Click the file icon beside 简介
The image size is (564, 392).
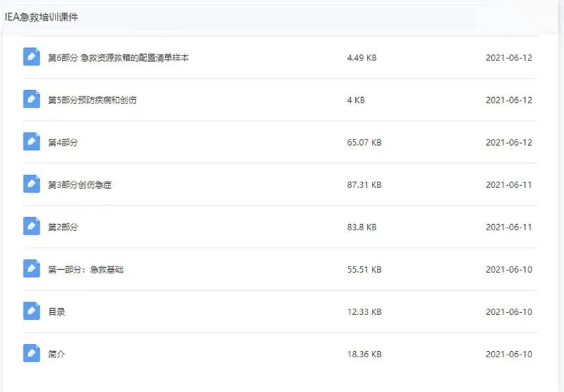tap(32, 354)
